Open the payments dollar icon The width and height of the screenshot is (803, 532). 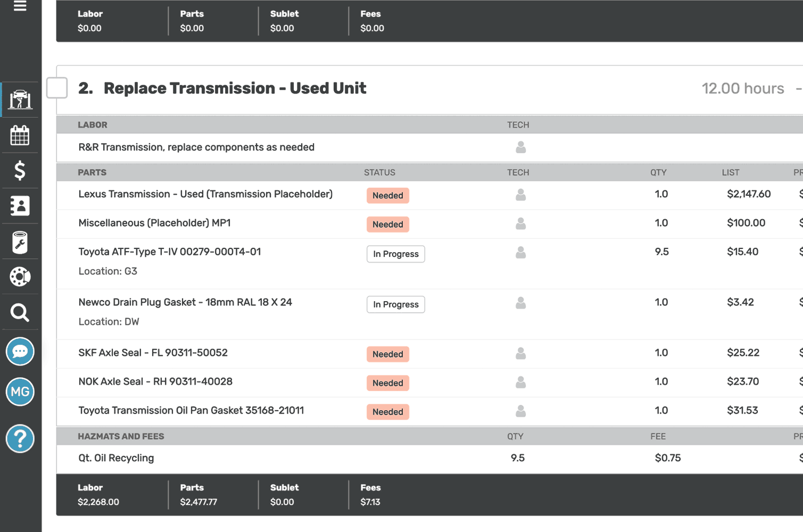[20, 170]
